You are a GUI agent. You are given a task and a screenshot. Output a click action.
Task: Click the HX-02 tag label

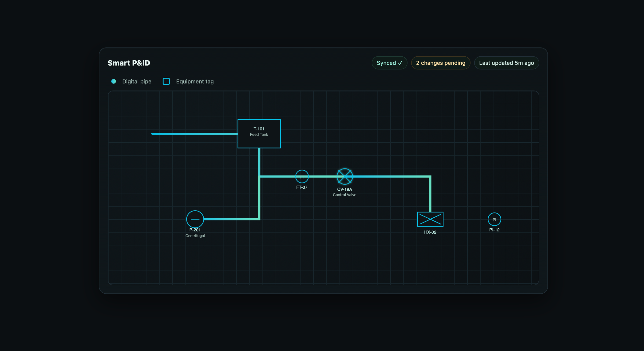430,232
